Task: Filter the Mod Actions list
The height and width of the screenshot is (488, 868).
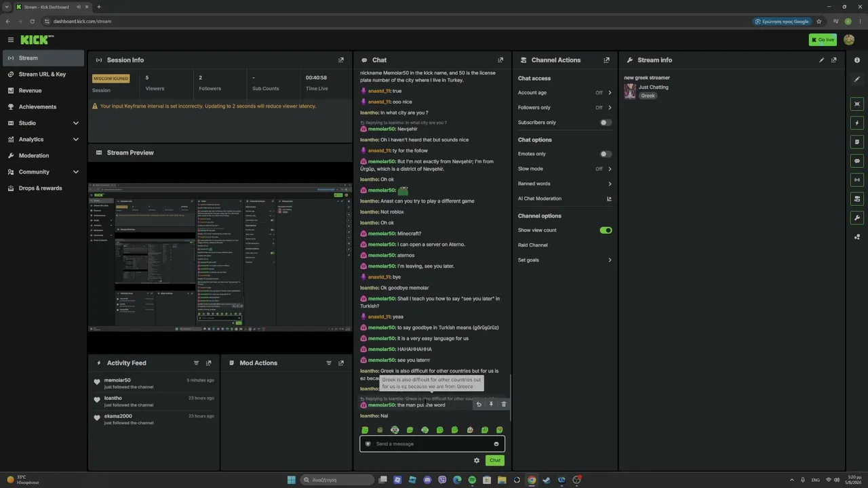Action: (329, 363)
